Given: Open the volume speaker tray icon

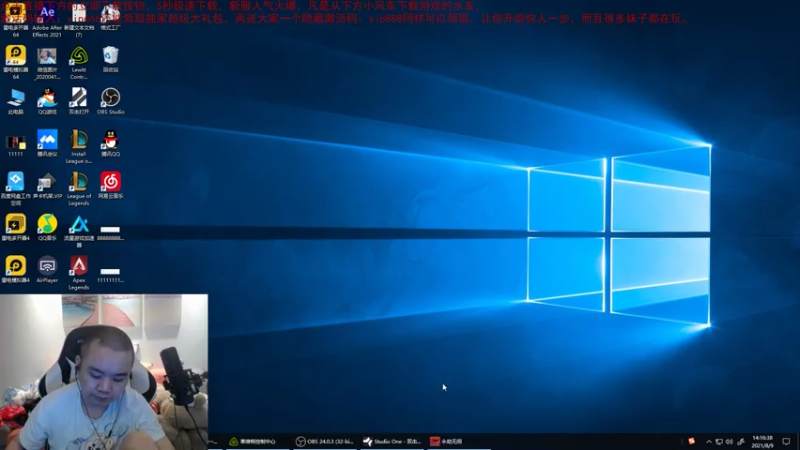Looking at the screenshot, I should [729, 442].
